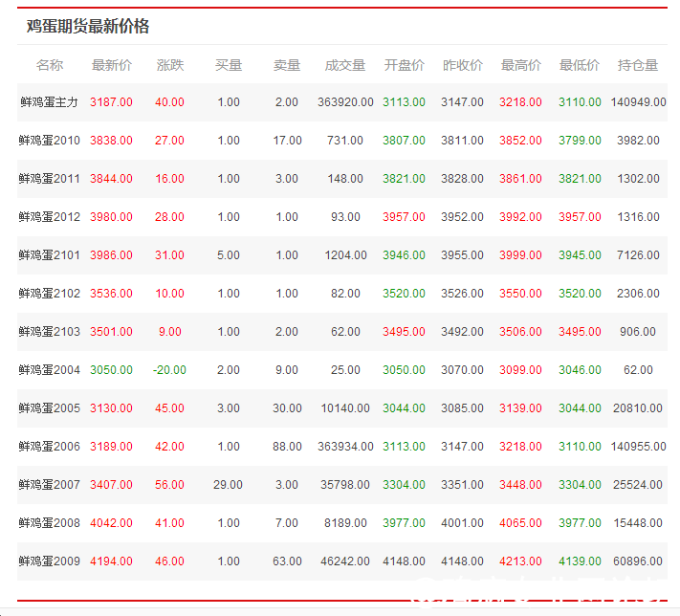Select latest price 3986.00
The height and width of the screenshot is (616, 680).
[x=112, y=255]
